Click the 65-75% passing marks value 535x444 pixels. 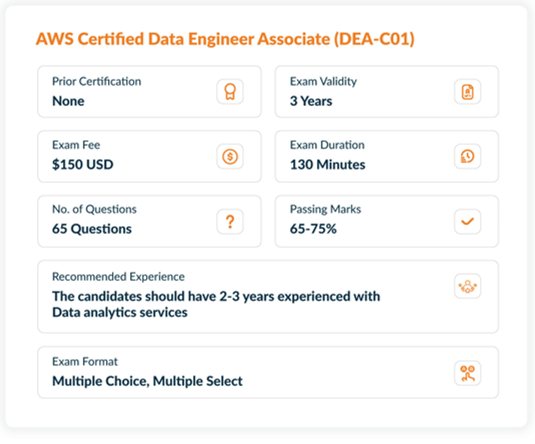coord(313,229)
